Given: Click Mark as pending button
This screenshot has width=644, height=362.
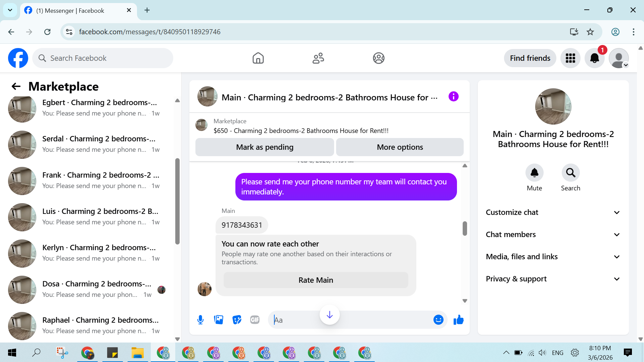Looking at the screenshot, I should pyautogui.click(x=265, y=147).
